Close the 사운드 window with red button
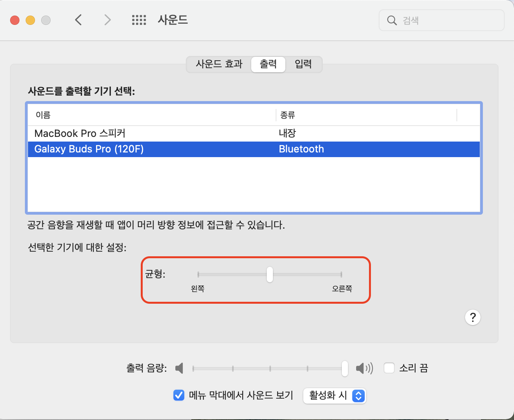 click(15, 20)
